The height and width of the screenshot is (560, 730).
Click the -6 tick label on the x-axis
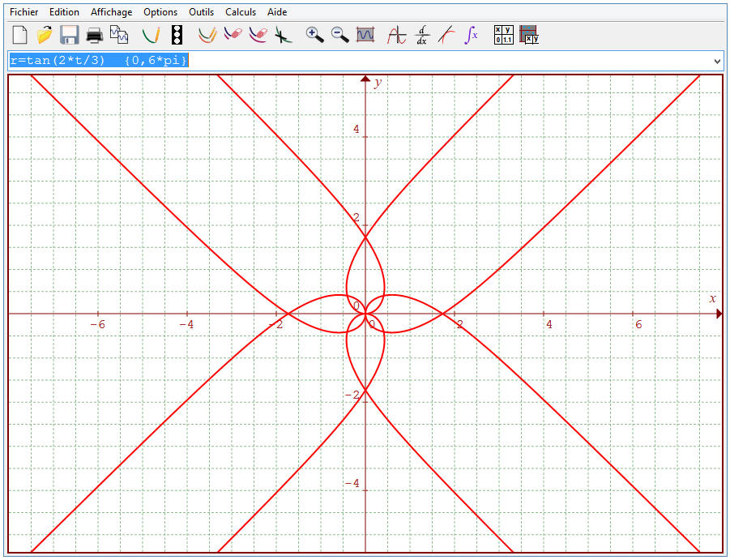point(98,324)
